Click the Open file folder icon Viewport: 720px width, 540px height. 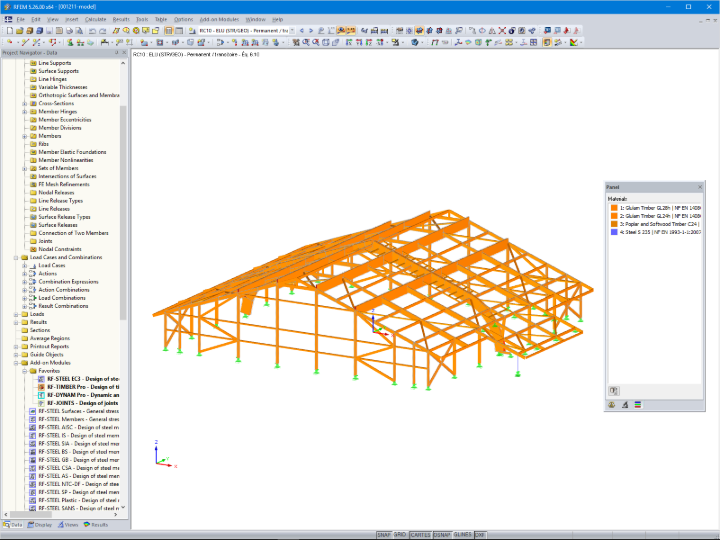(x=19, y=31)
